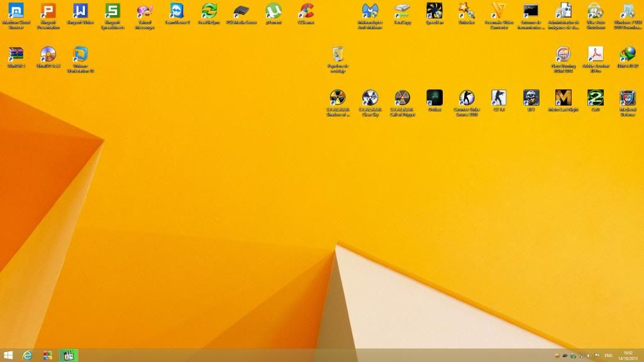The height and width of the screenshot is (362, 644).
Task: Select the VMware Workstation 10 shortcut
Action: pos(80,55)
